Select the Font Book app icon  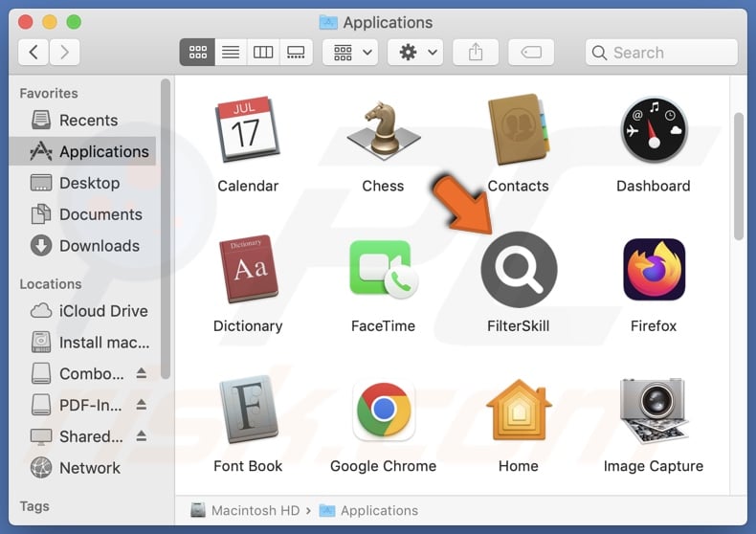[x=248, y=410]
